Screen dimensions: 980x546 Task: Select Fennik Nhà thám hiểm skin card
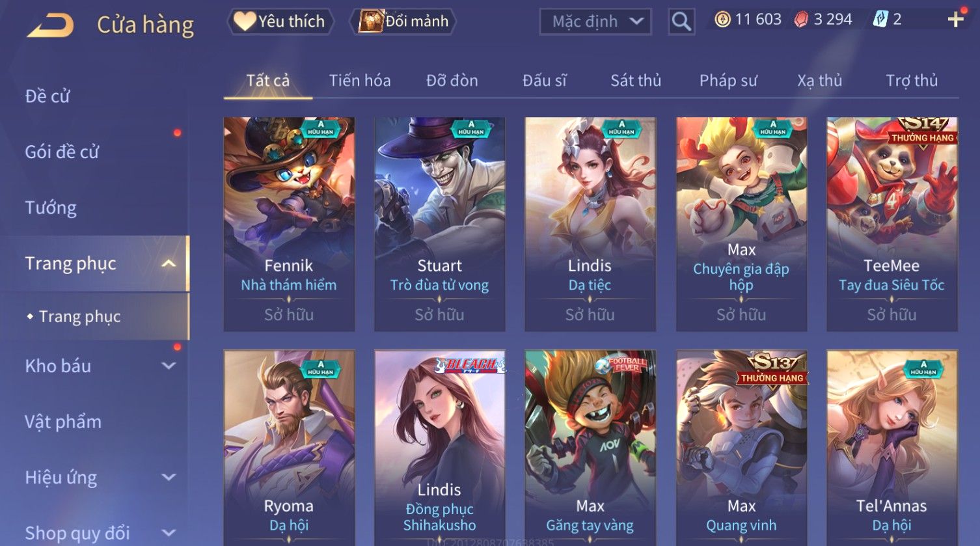coord(289,224)
